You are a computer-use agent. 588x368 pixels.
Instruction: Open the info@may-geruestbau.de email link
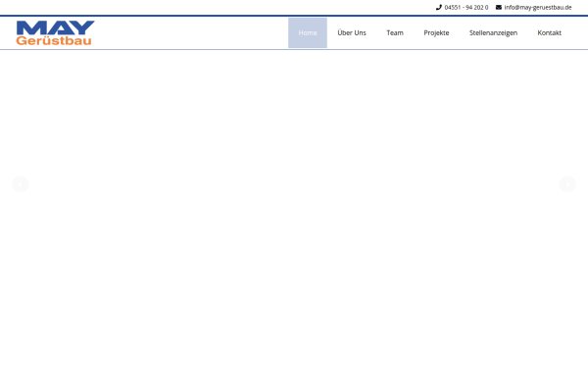(x=538, y=7)
